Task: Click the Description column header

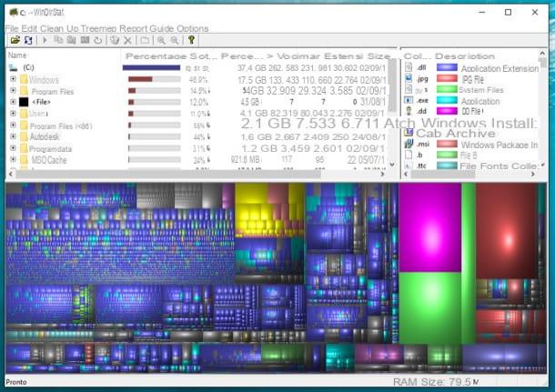Action: click(464, 56)
